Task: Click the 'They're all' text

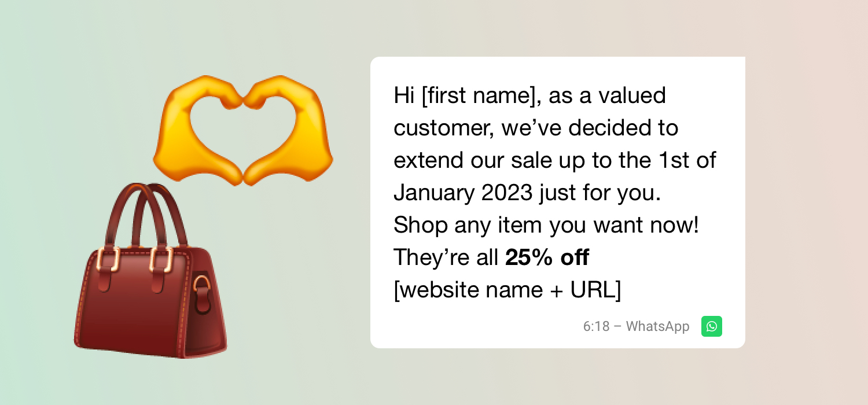Action: point(446,257)
